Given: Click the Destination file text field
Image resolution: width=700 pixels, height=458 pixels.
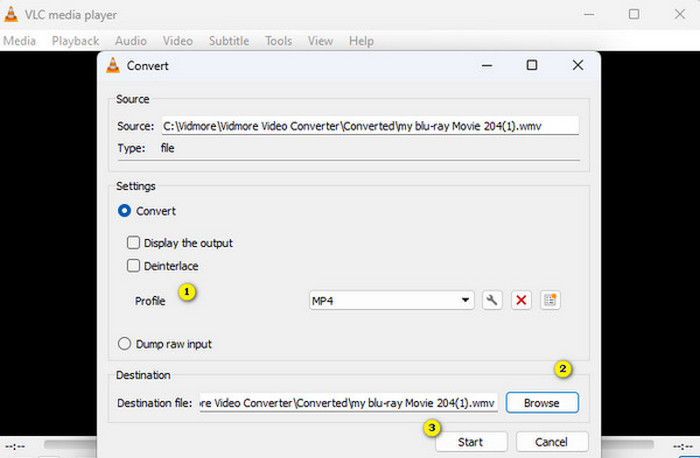Looking at the screenshot, I should point(348,402).
